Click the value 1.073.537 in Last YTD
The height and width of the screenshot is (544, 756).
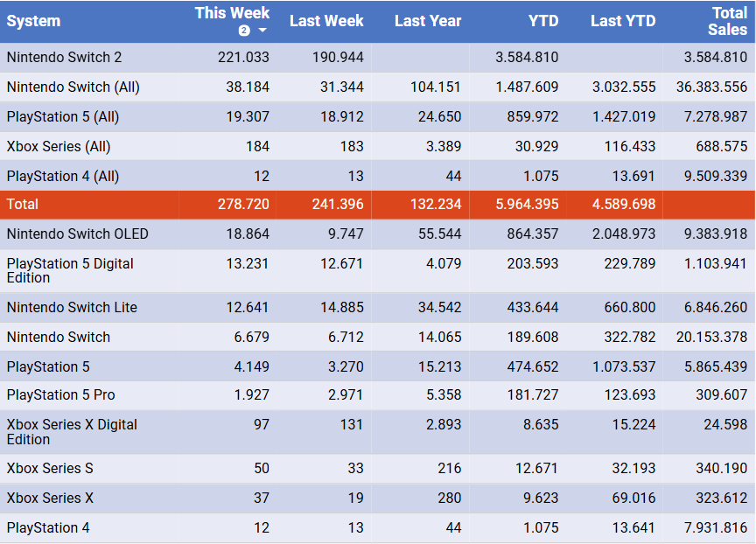click(x=624, y=367)
